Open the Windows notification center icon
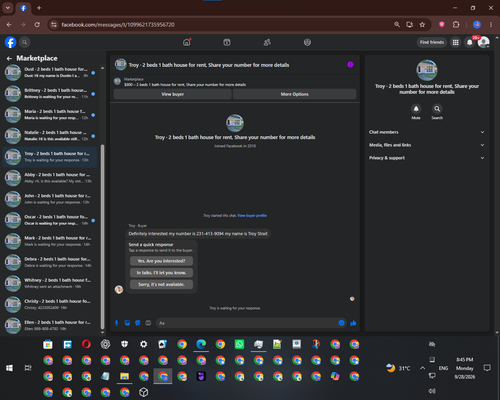 [x=487, y=368]
